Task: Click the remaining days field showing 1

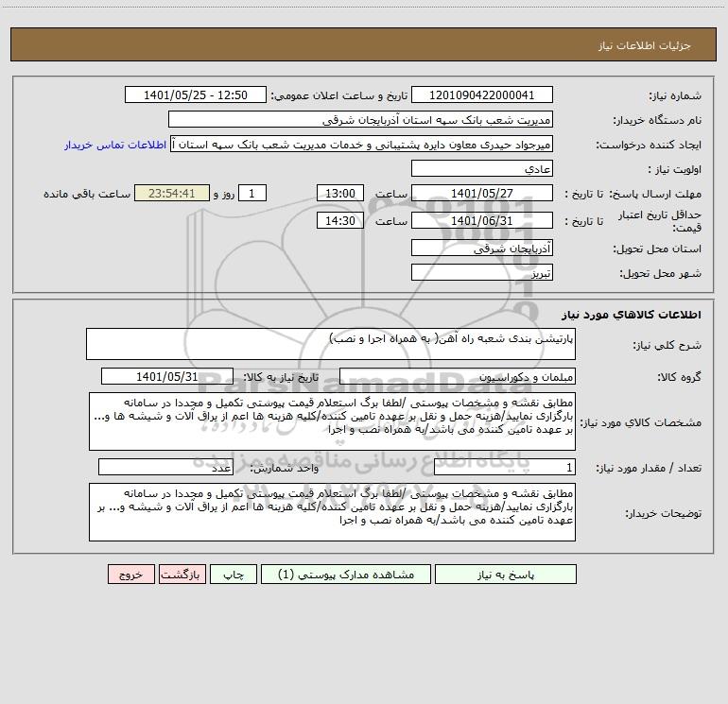Action: click(x=252, y=194)
